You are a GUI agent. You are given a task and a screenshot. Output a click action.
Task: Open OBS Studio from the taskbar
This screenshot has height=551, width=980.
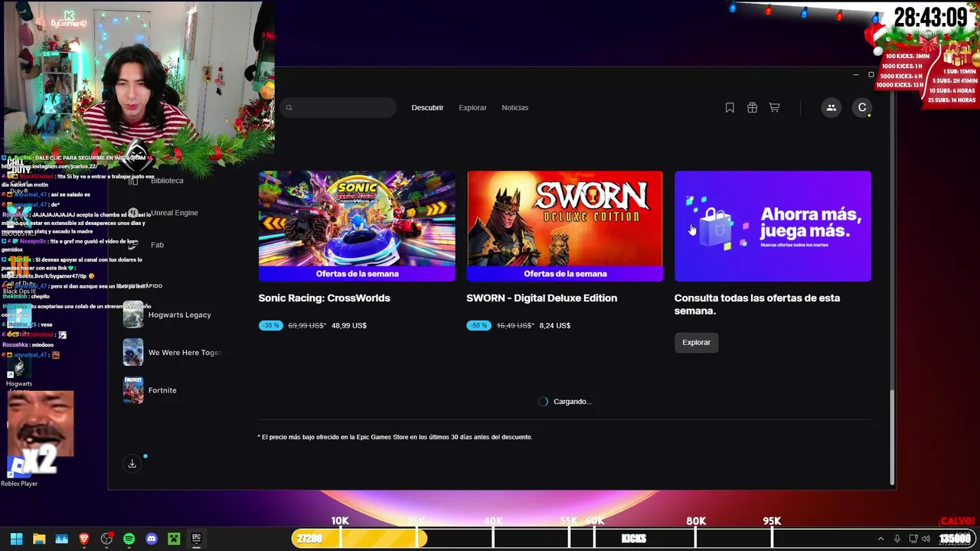[x=106, y=539]
